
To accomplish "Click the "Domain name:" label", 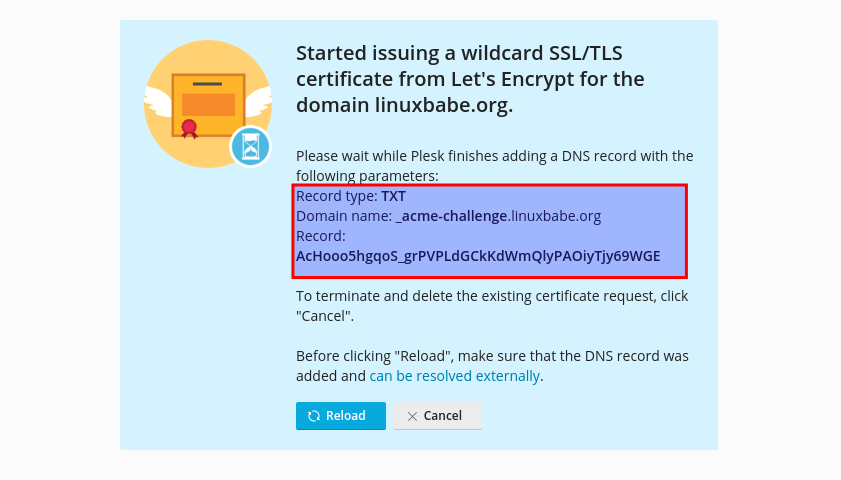I will click(x=343, y=216).
